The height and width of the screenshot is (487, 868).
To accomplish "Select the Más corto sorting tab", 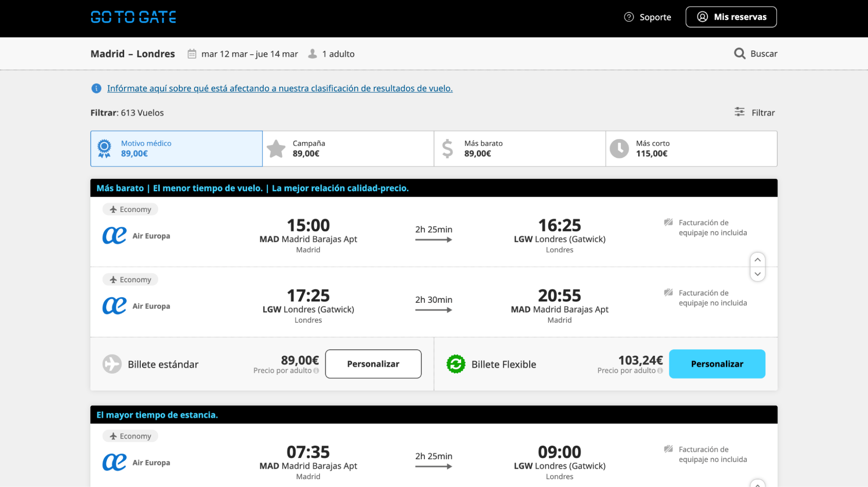I will click(x=691, y=149).
